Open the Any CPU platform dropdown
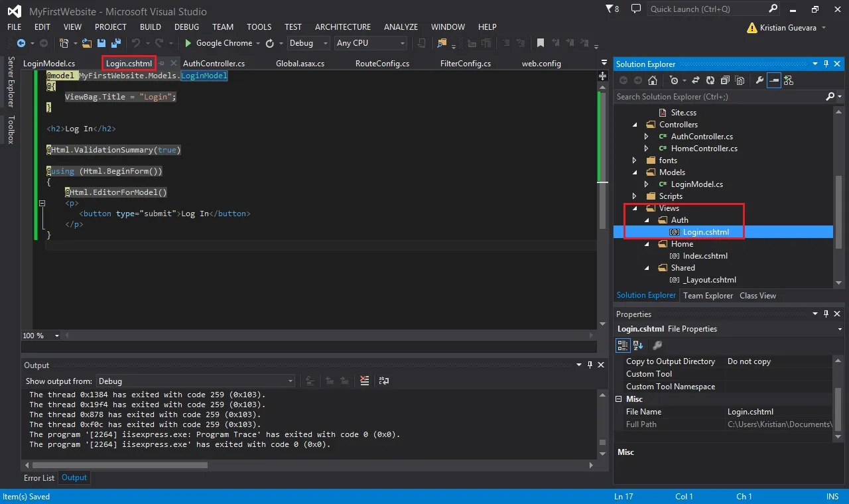The height and width of the screenshot is (504, 849). point(371,43)
